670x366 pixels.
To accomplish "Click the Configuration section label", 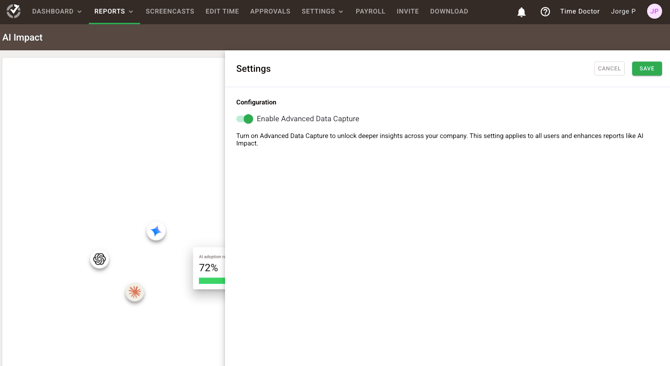I will tap(256, 102).
